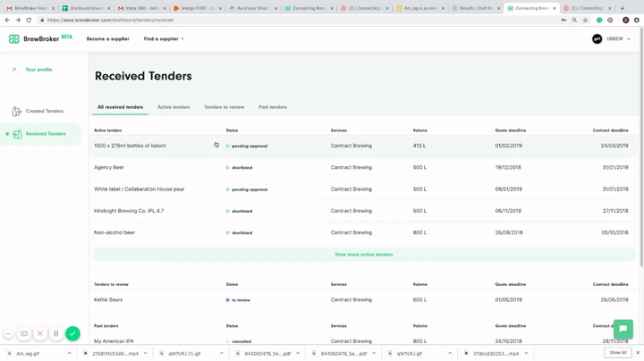Open the Past tenders tab
This screenshot has width=644, height=361.
(273, 107)
